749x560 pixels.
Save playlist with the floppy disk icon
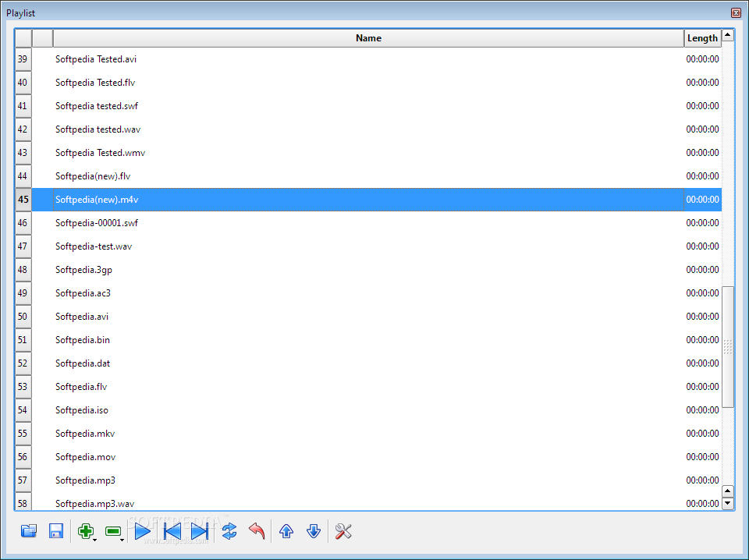[56, 531]
